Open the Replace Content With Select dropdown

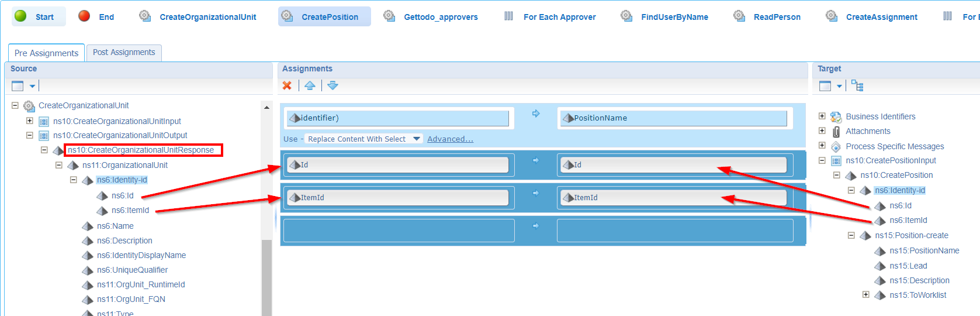(417, 139)
